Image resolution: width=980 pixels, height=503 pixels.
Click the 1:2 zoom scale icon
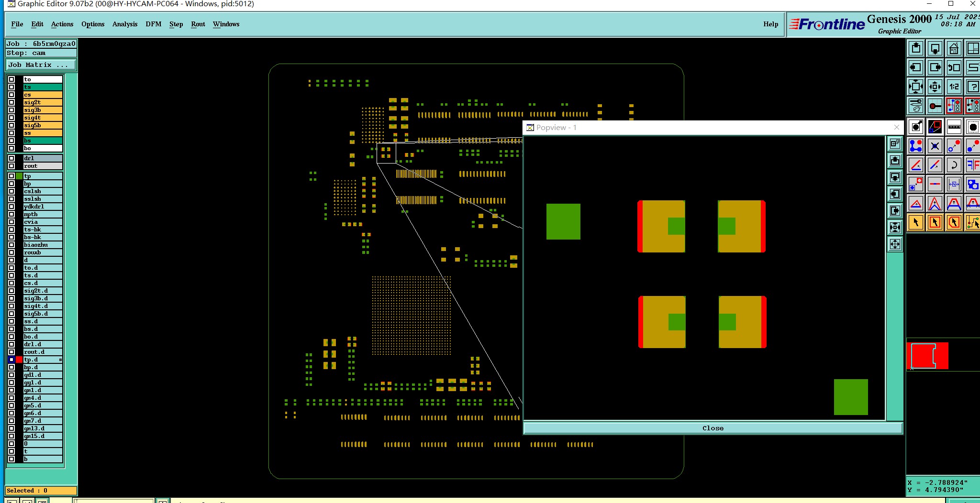tap(954, 87)
